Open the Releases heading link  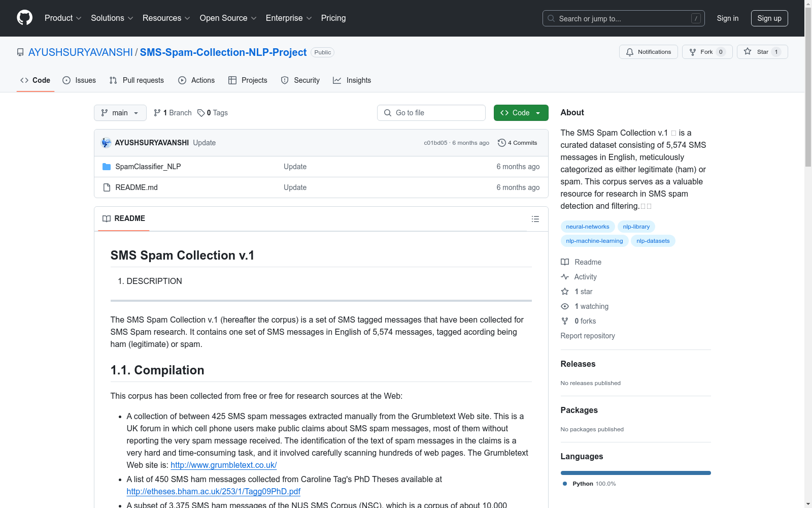[x=578, y=364]
